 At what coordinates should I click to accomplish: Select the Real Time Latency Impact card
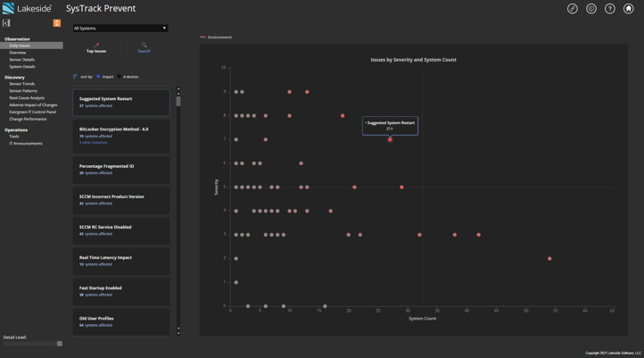click(x=121, y=261)
